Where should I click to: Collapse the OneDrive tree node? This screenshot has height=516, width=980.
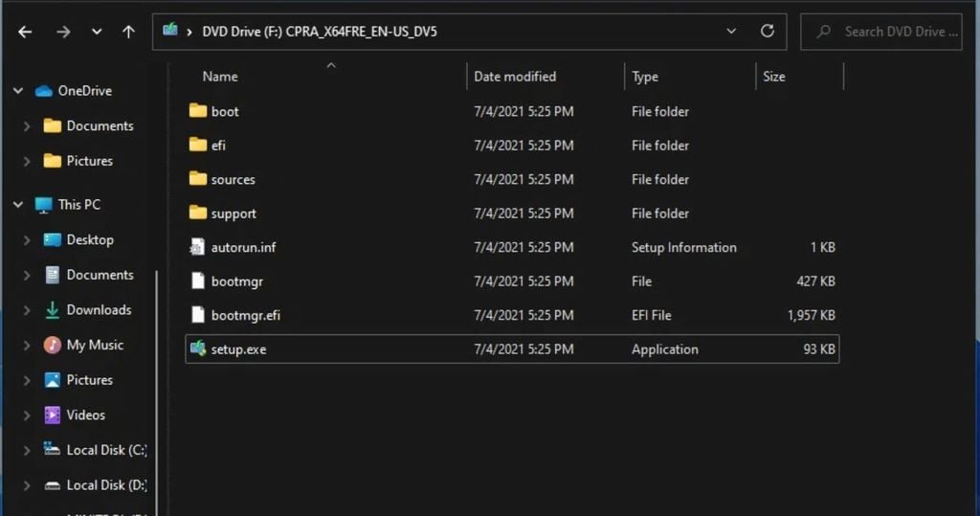[18, 91]
